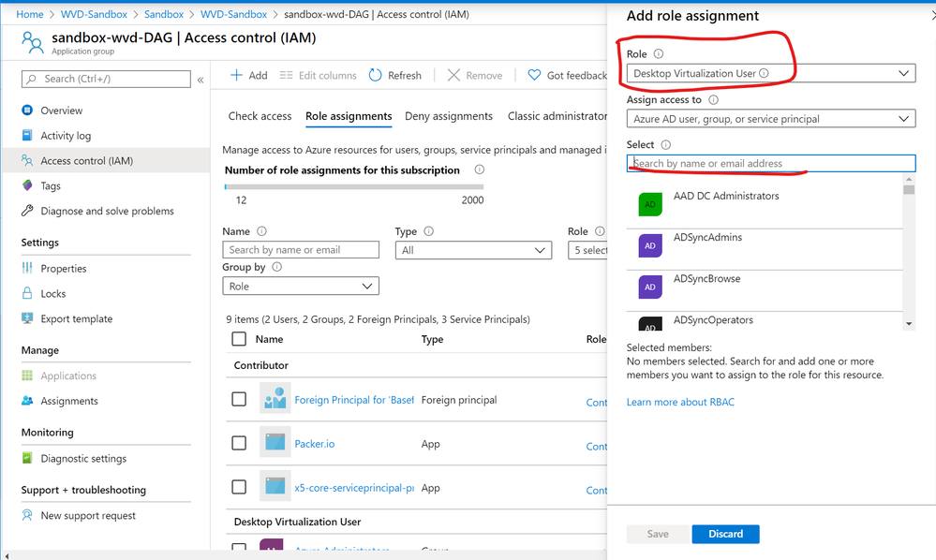Viewport: 936px width, 560px height.
Task: Click the Access control (IAM) icon
Action: click(27, 160)
